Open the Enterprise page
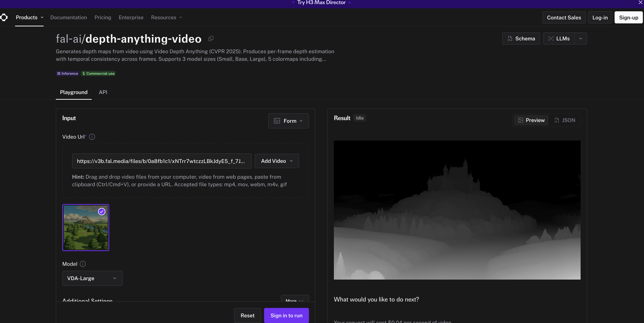Screen dimensions: 644x323 pyautogui.click(x=131, y=18)
